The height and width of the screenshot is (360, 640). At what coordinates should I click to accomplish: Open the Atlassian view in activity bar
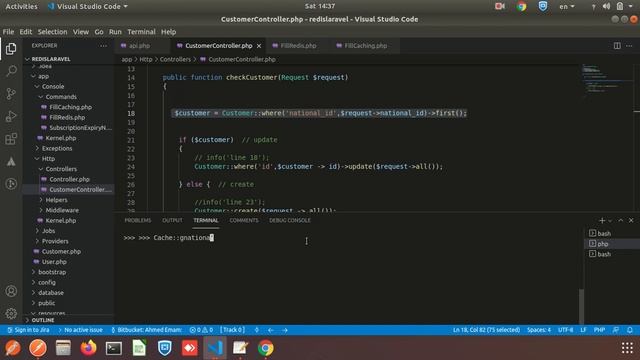11,162
